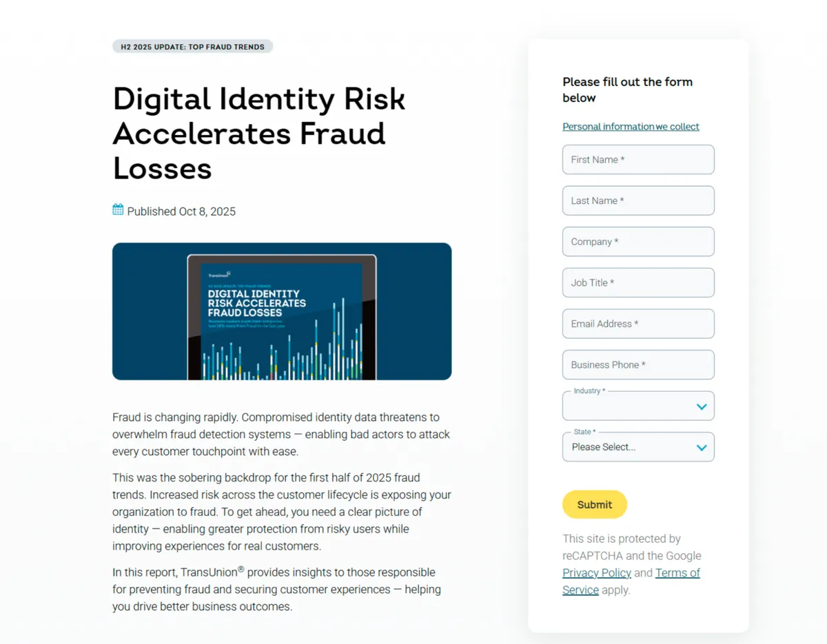This screenshot has width=827, height=644.
Task: Click the Email Address field
Action: 637,324
